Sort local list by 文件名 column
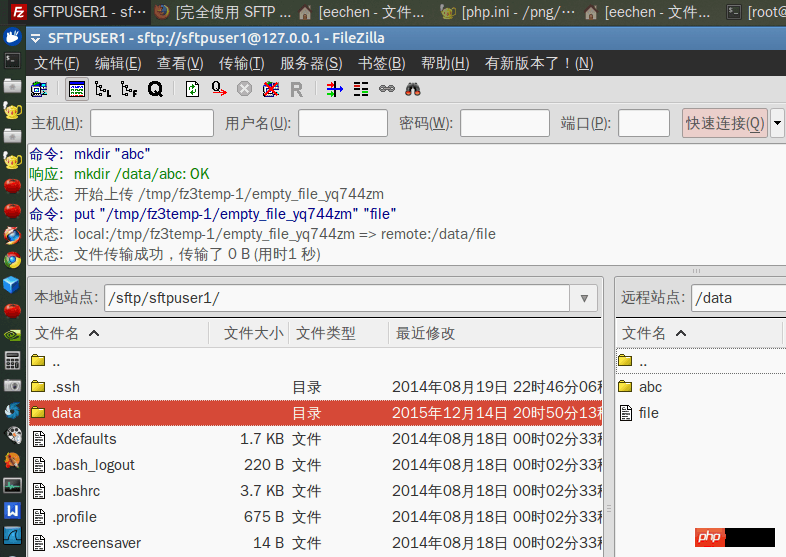 [119, 333]
